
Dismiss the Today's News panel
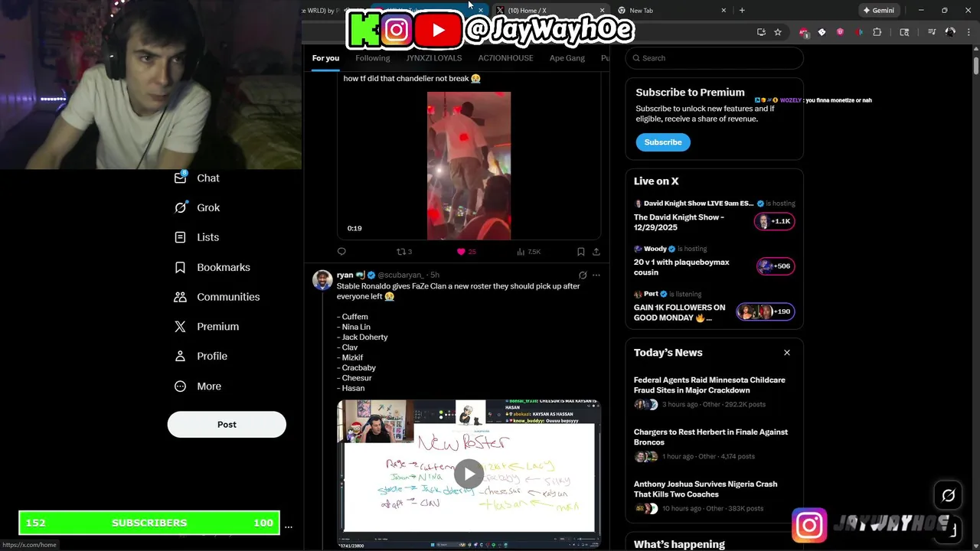786,353
